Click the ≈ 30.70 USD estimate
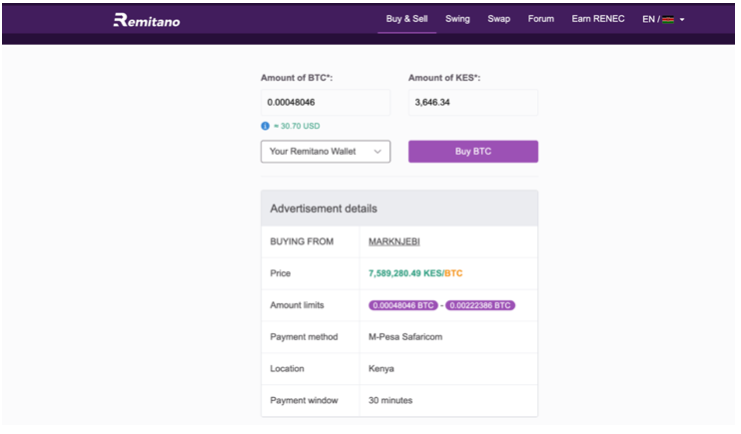 pyautogui.click(x=297, y=126)
